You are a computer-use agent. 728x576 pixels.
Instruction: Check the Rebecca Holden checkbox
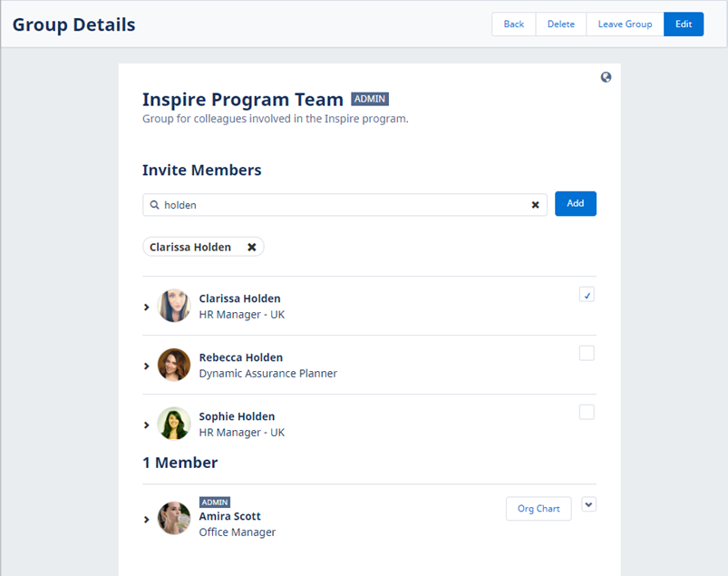(x=587, y=353)
